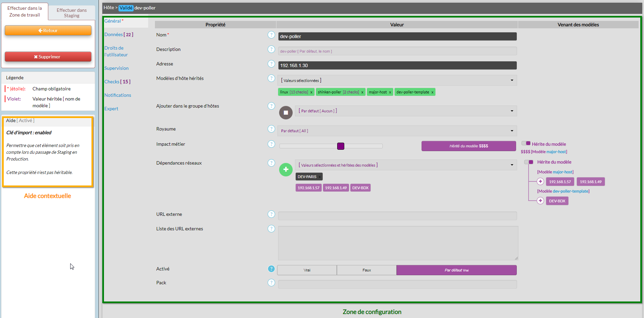This screenshot has height=318, width=644.
Task: Switch to the Effectuer dans Staging tab
Action: pos(72,13)
